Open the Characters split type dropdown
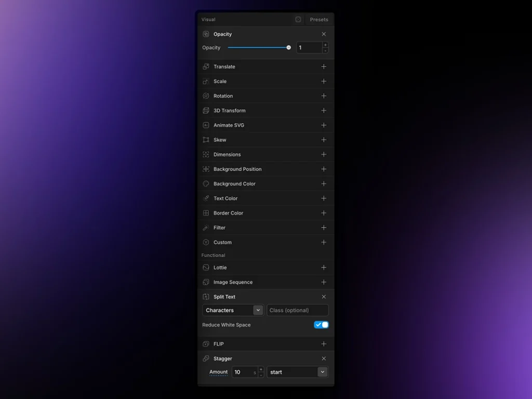Image resolution: width=532 pixels, height=399 pixels. click(x=233, y=310)
